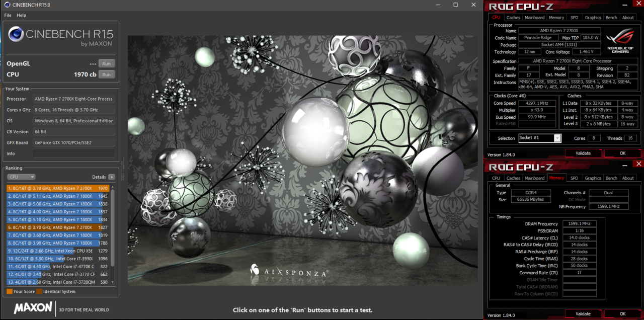Viewport: 644px width, 320px height.
Task: Switch to Caches tab in CPU-Z processor window
Action: 513,17
